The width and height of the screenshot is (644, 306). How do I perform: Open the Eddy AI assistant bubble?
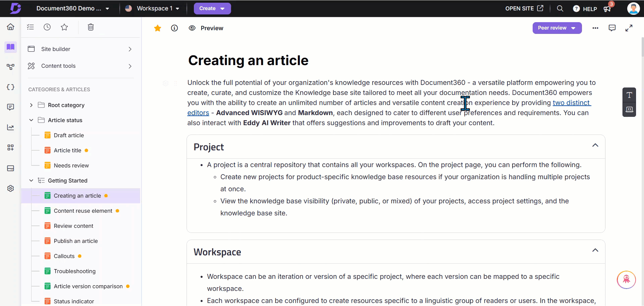626,279
